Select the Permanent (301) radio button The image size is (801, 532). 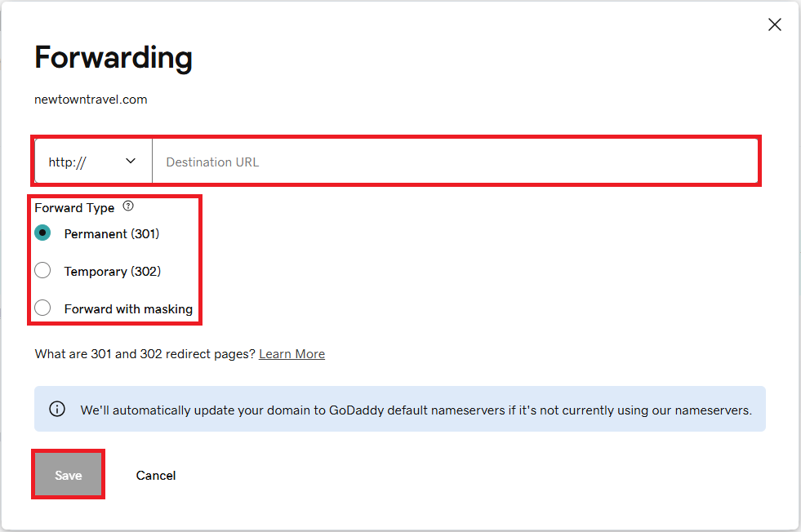coord(43,233)
